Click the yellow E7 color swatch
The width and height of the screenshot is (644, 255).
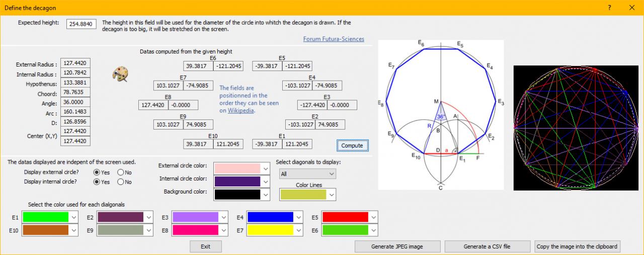(x=270, y=230)
